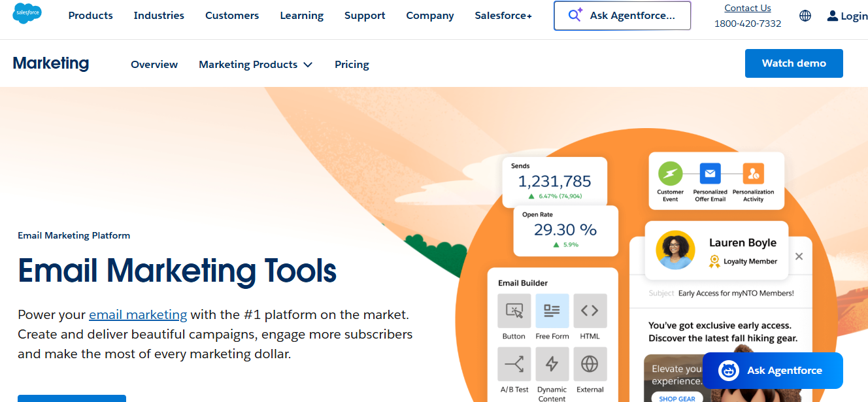Click the Salesforce cloud logo

tap(27, 14)
